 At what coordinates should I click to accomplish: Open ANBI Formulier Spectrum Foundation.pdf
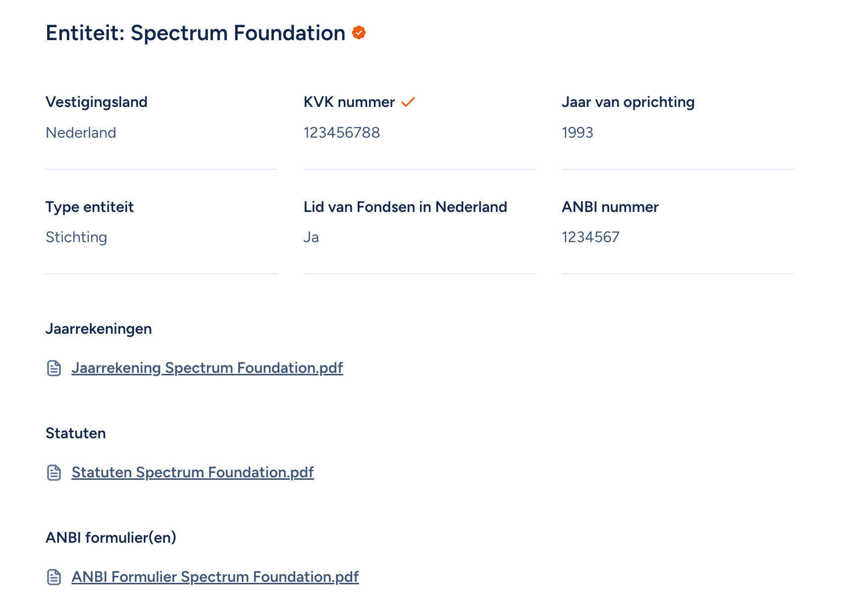(x=215, y=576)
